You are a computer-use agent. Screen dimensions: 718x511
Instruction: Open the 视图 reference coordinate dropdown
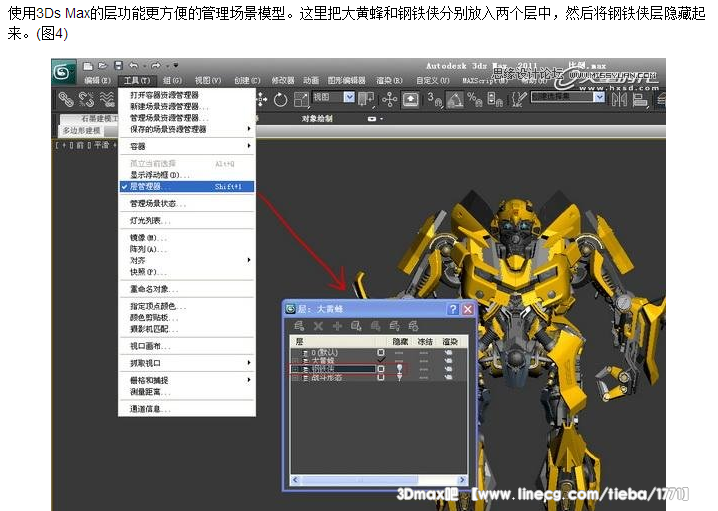[x=349, y=97]
